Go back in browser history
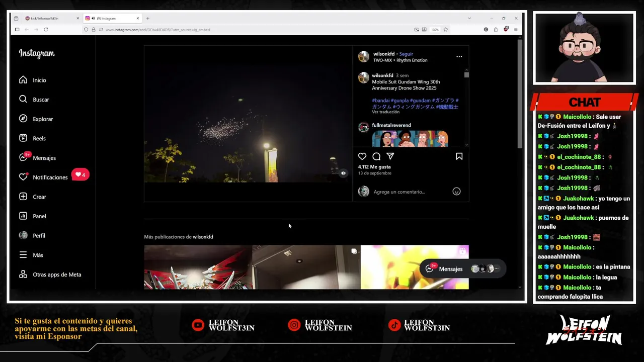Screen dimensions: 644x362 27,30
